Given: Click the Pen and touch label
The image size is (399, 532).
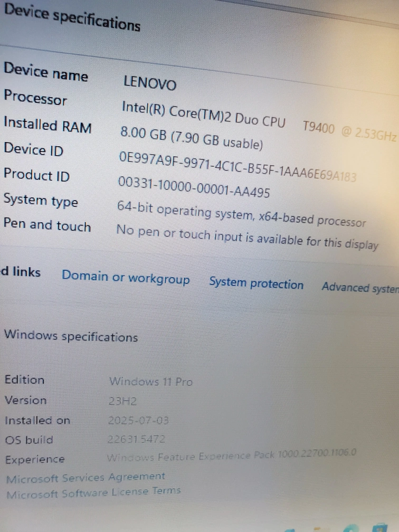Looking at the screenshot, I should point(47,225).
